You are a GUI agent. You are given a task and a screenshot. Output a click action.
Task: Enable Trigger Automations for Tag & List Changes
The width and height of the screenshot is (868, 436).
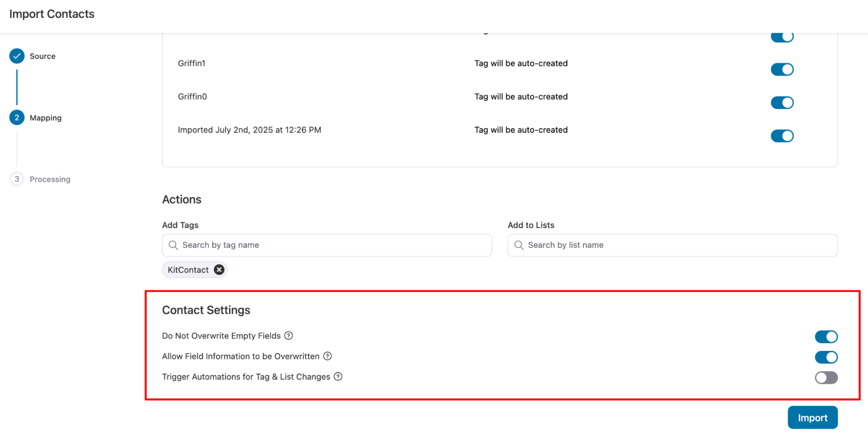point(826,378)
